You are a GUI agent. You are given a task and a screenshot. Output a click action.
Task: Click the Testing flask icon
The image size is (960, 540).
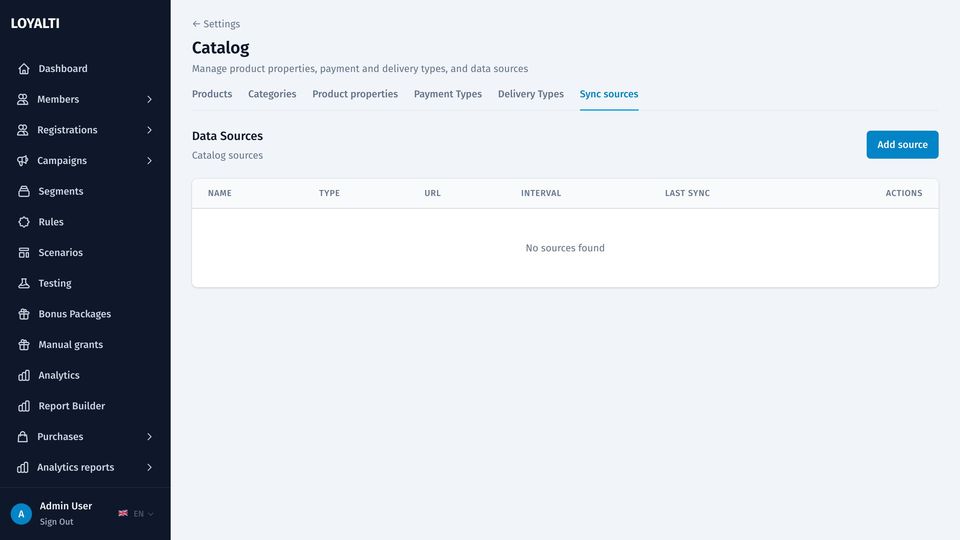pyautogui.click(x=24, y=283)
